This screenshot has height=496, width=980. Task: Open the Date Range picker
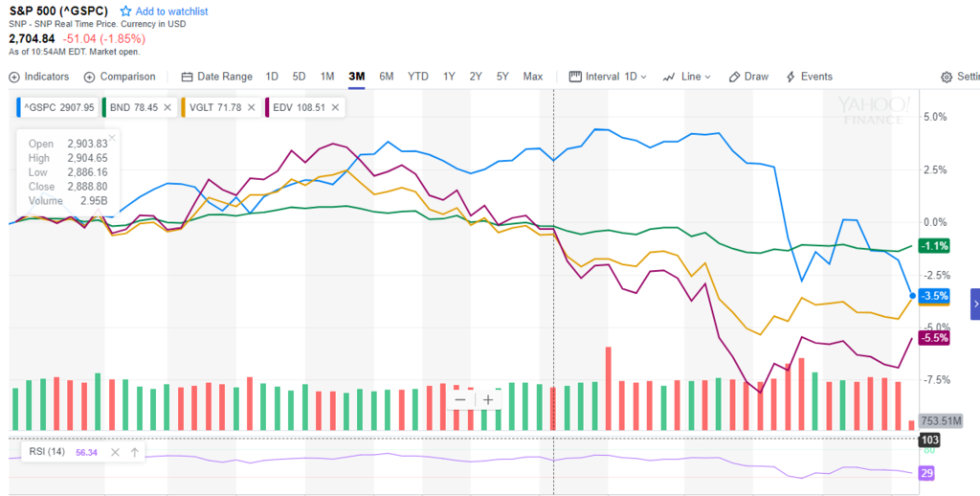[217, 77]
